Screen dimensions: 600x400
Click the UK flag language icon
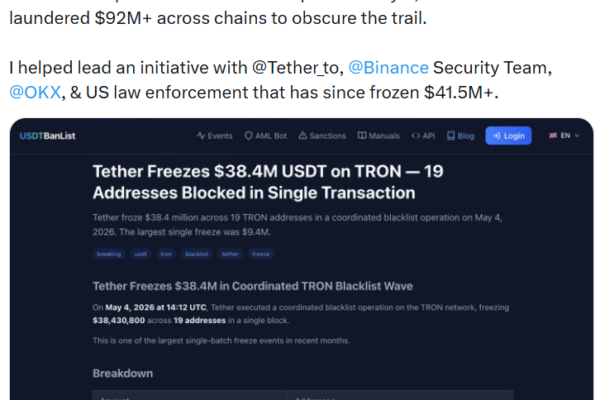pos(553,136)
